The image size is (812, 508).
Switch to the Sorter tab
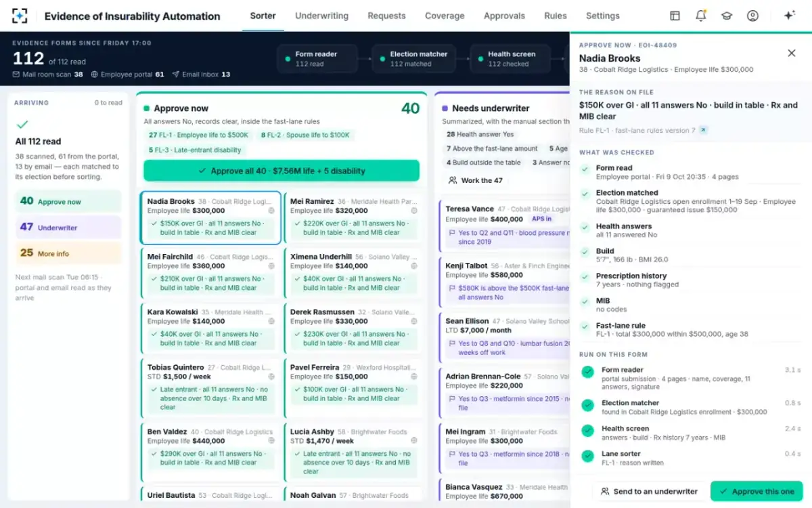click(x=263, y=16)
